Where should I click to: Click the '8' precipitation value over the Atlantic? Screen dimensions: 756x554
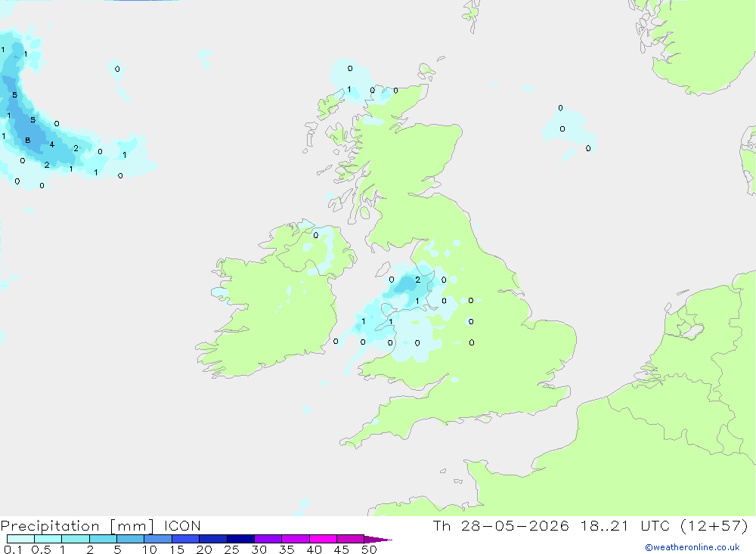tap(27, 141)
